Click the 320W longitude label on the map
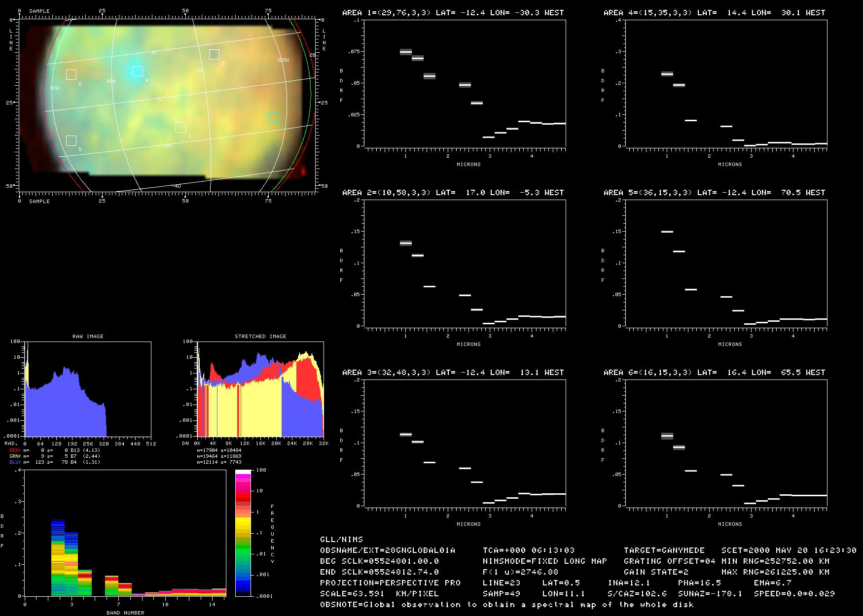The width and height of the screenshot is (863, 616). [x=283, y=60]
